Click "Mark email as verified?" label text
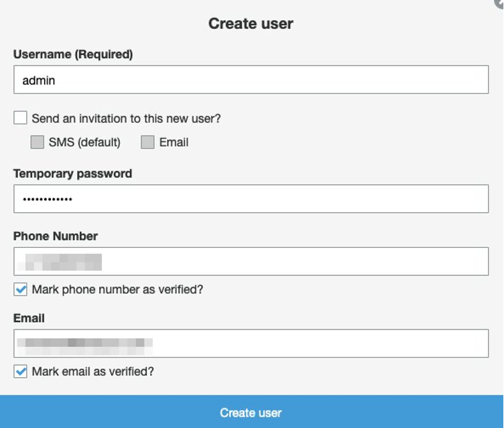Screen dimensions: 504x428 [x=92, y=371]
